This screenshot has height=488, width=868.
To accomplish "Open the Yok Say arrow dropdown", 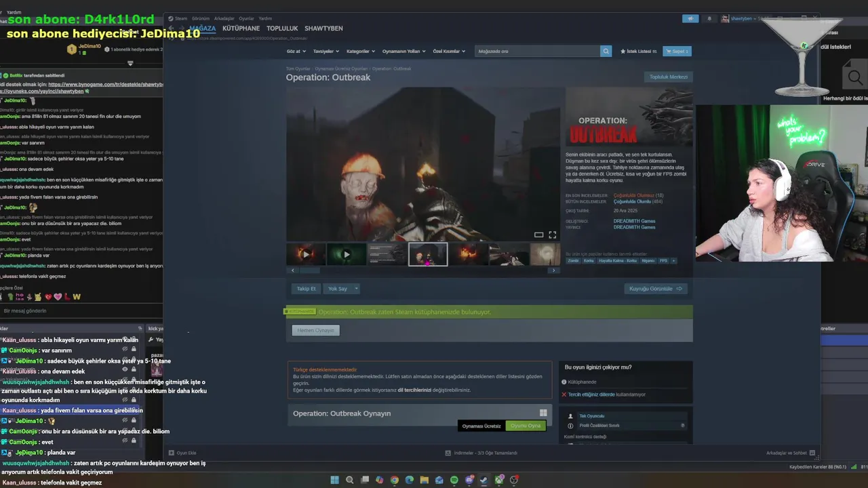I will coord(356,289).
